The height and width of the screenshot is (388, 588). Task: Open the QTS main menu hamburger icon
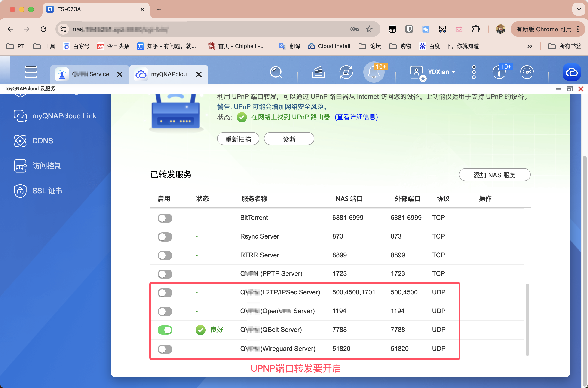tap(31, 72)
